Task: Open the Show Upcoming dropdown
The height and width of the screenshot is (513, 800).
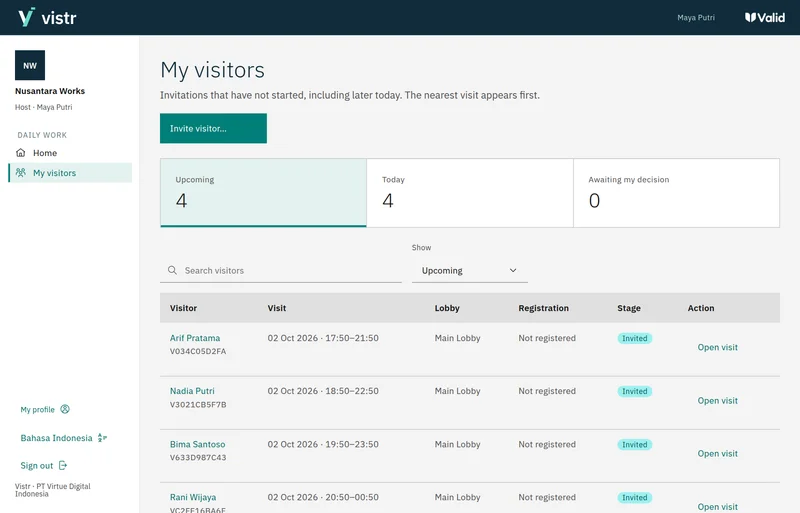Action: point(470,271)
